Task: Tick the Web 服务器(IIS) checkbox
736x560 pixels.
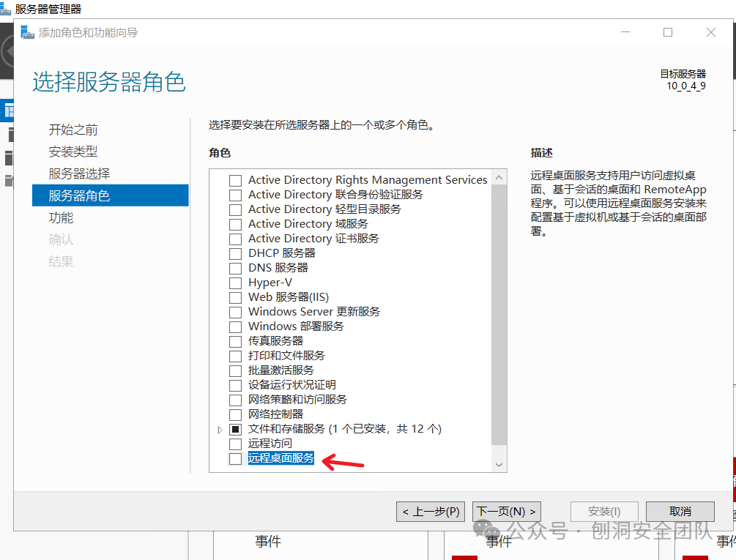Action: [235, 297]
